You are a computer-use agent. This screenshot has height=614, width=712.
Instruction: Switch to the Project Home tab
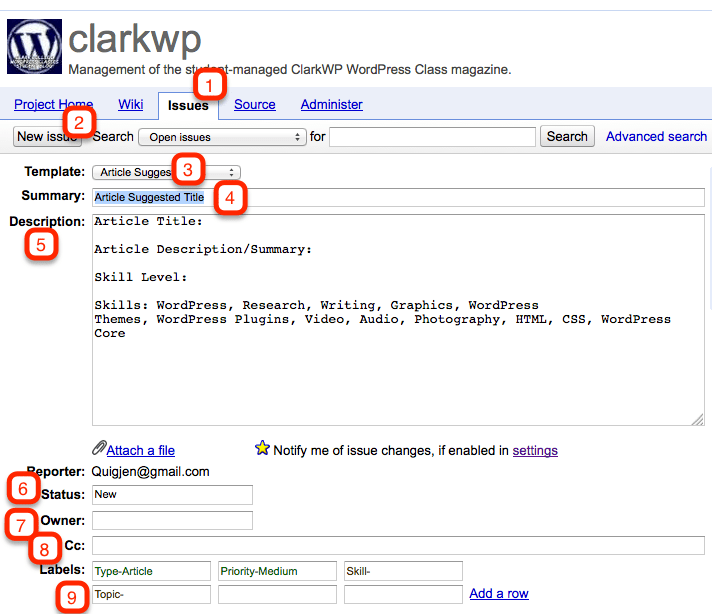[x=53, y=105]
